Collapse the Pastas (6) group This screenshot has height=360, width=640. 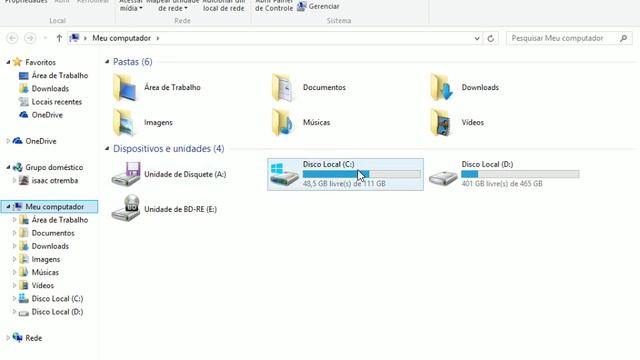[107, 62]
